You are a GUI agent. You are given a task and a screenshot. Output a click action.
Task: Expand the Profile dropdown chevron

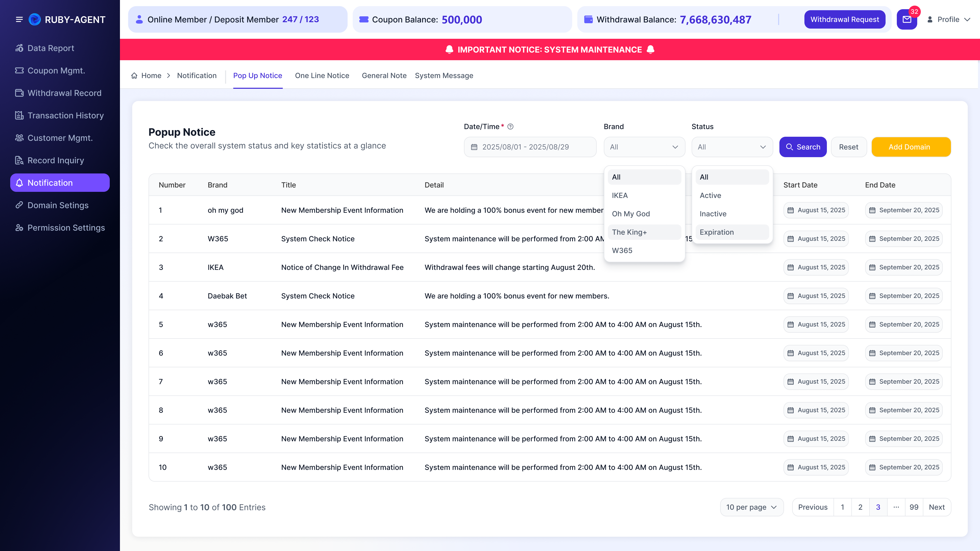tap(967, 19)
